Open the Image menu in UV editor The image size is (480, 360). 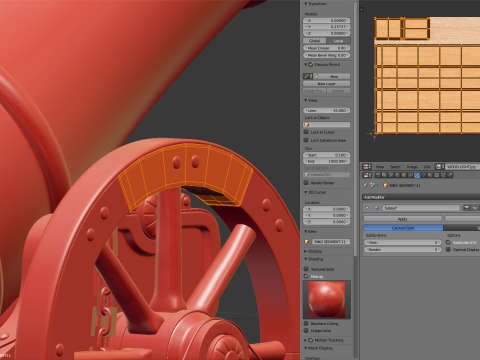click(412, 167)
